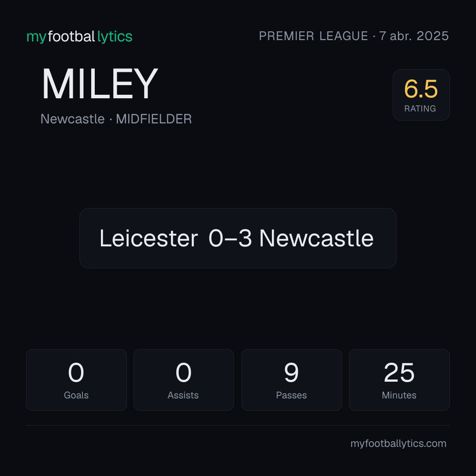
Task: Select the Minutes stat card
Action: [x=399, y=380]
